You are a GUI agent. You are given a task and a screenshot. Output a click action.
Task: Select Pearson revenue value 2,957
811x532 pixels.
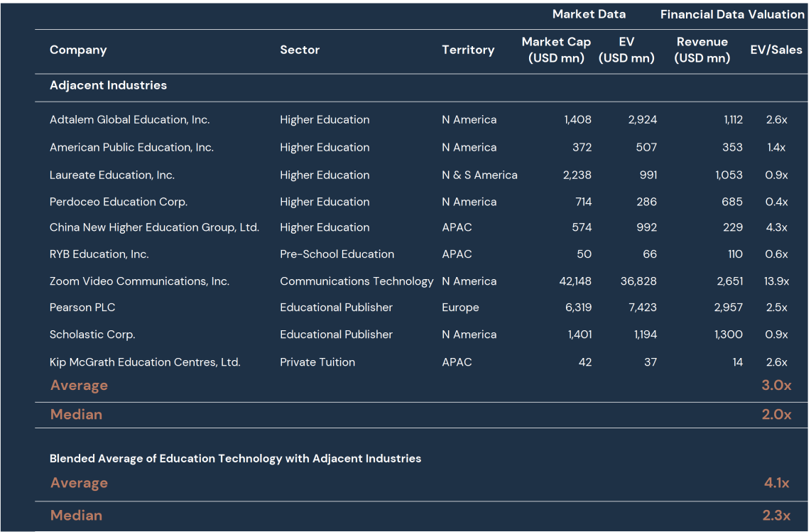pos(728,308)
